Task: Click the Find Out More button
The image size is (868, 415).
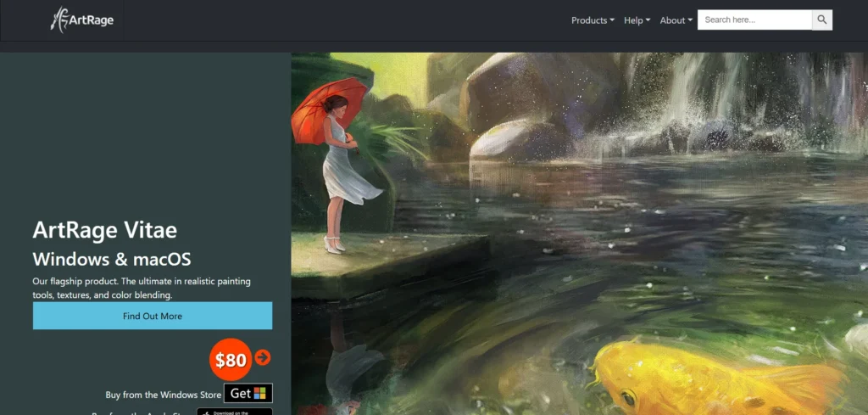Action: pyautogui.click(x=153, y=316)
